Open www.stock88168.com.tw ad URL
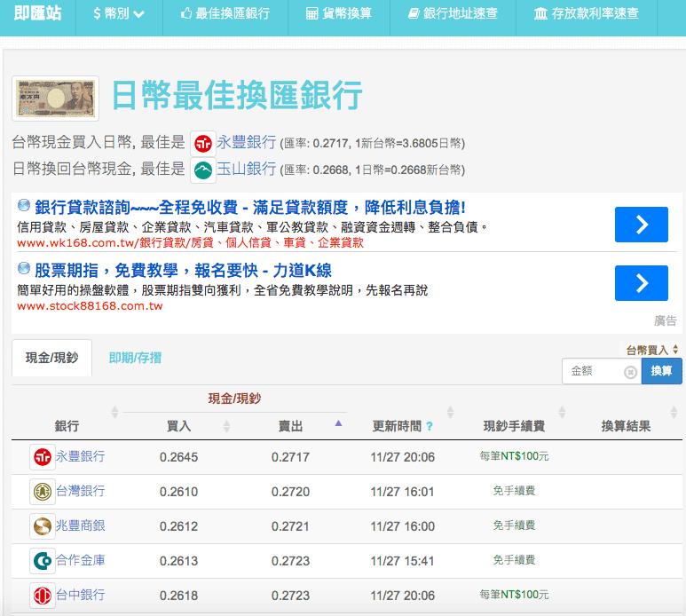The width and height of the screenshot is (686, 616). point(90,306)
